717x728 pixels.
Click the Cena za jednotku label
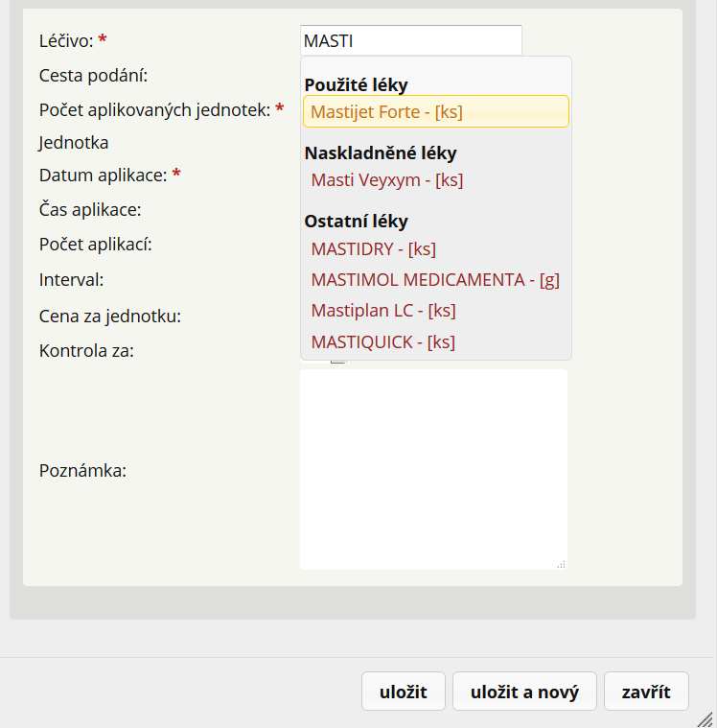point(110,317)
